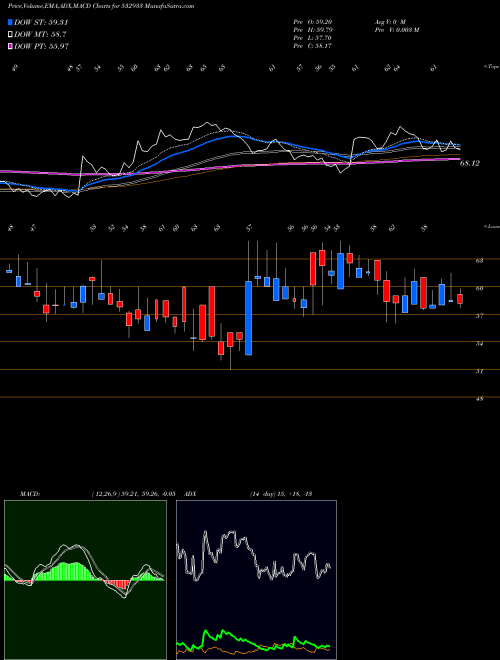Click the Pre V: 0.003 M text
Image resolution: width=500 pixels, height=660 pixels.
[x=396, y=30]
